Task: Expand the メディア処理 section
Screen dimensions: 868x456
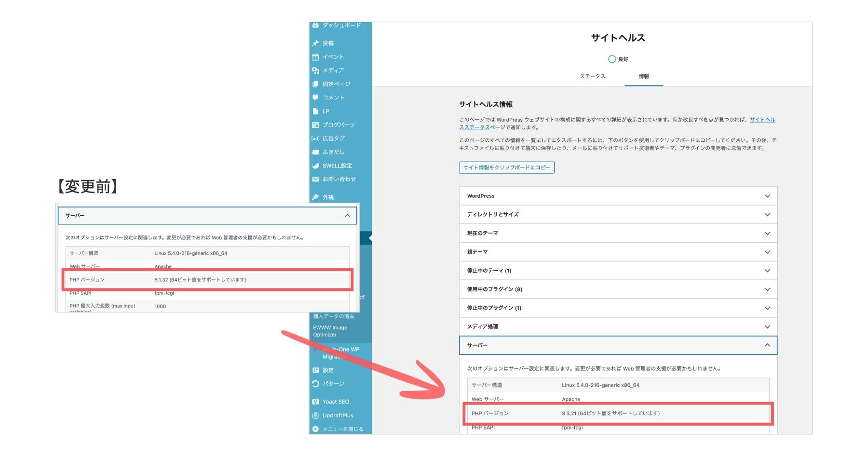Action: (618, 327)
